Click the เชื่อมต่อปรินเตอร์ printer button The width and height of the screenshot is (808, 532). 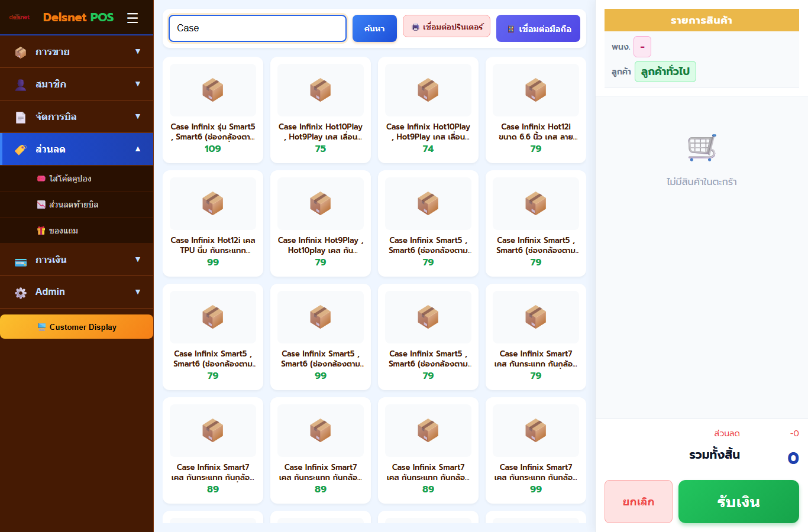pos(447,26)
